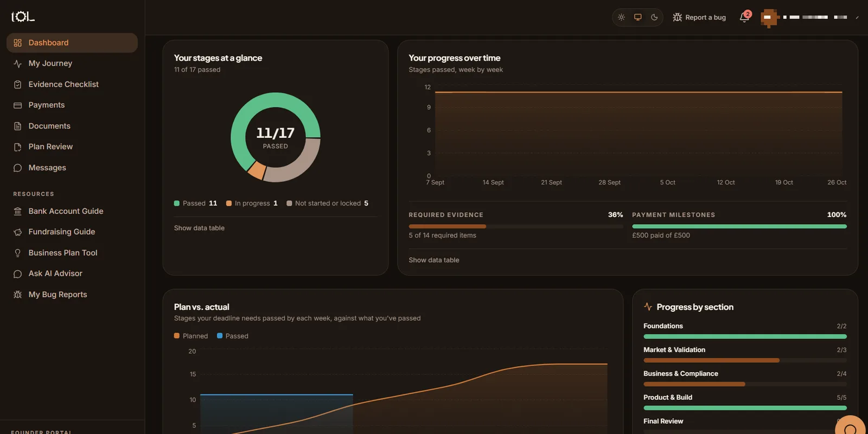This screenshot has width=868, height=434.
Task: Click the '28 Sept' axis label
Action: tap(609, 182)
